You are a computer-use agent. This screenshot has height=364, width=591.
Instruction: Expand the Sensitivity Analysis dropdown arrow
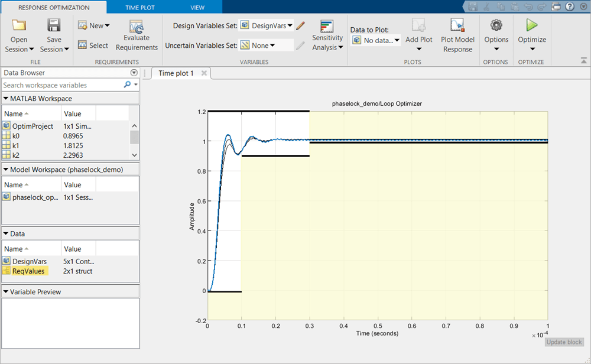point(341,47)
